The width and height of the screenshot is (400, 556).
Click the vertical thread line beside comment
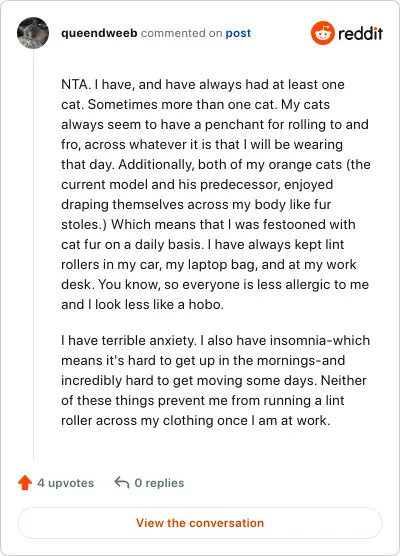[x=33, y=255]
